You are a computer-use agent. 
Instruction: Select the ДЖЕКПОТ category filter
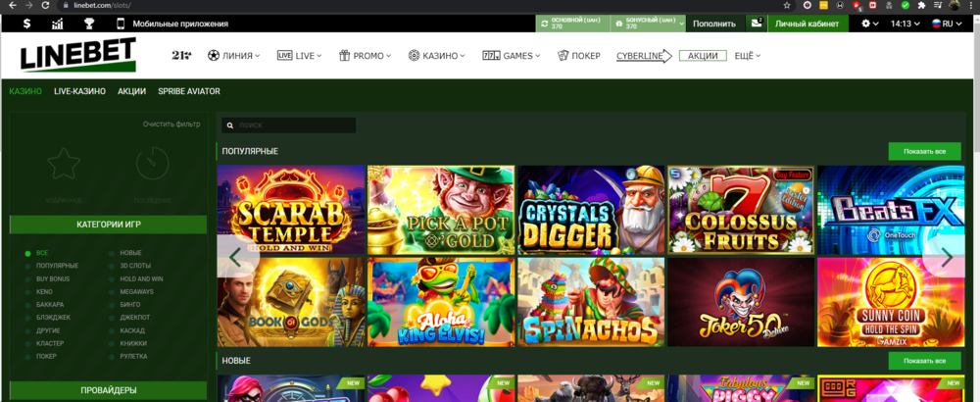pyautogui.click(x=135, y=318)
